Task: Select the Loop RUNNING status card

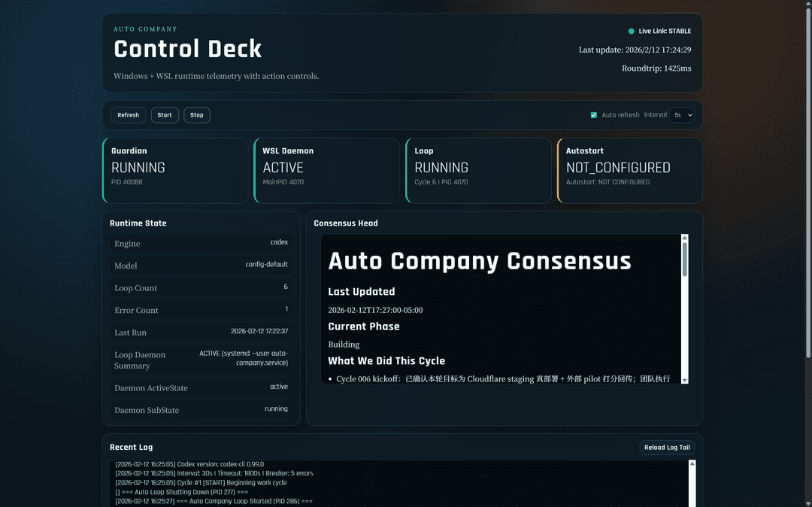Action: click(x=478, y=171)
